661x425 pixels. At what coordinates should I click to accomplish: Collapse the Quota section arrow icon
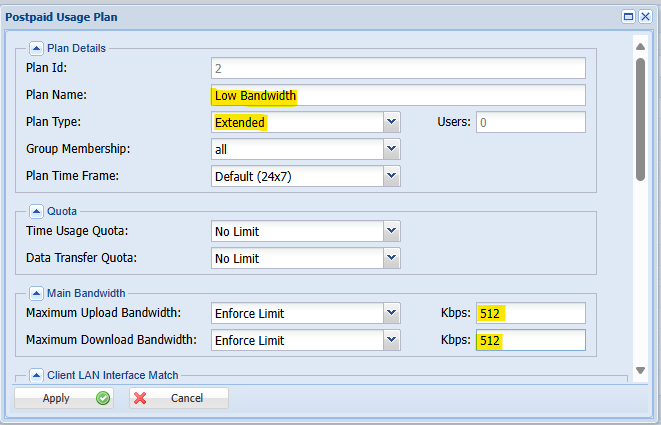click(36, 211)
